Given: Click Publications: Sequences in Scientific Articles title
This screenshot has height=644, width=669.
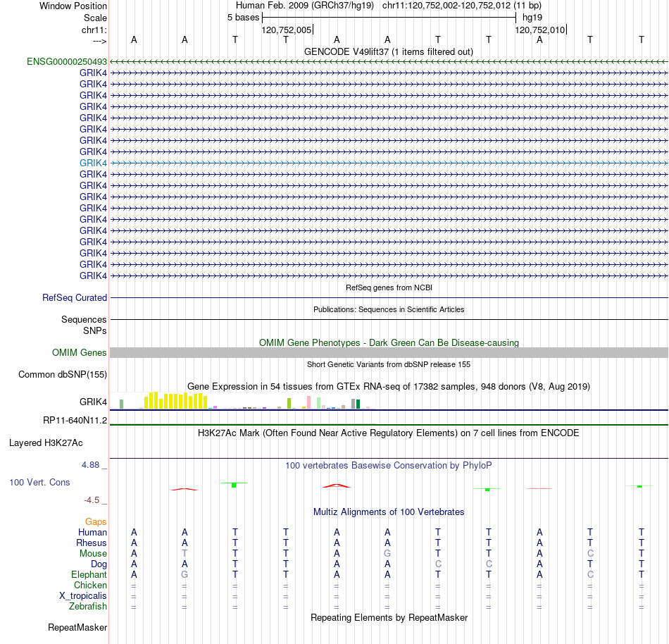Looking at the screenshot, I should (x=389, y=309).
